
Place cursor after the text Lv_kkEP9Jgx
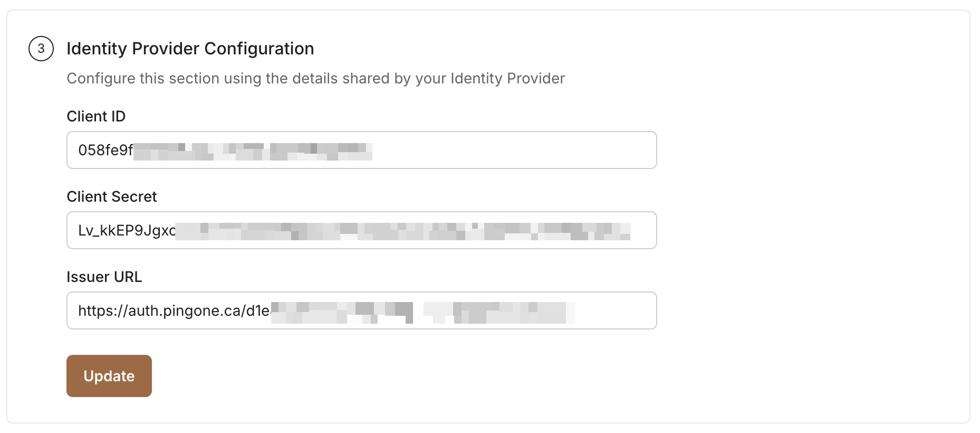coord(175,230)
